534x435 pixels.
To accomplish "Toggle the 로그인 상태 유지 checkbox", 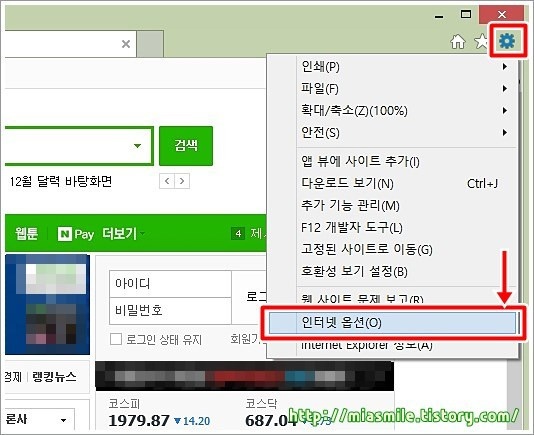I will click(116, 339).
